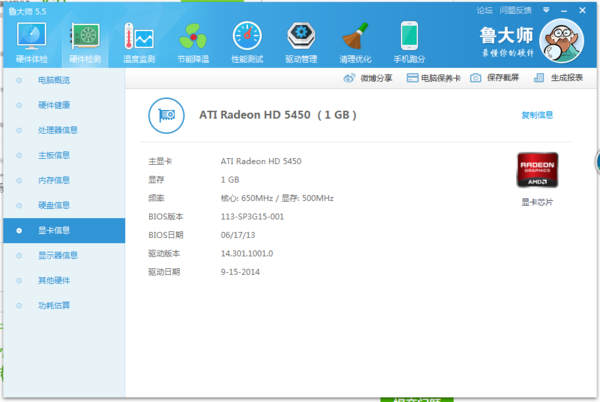Click driver version 14.301.1001.0
Viewport: 600px width, 402px height.
[x=247, y=254]
